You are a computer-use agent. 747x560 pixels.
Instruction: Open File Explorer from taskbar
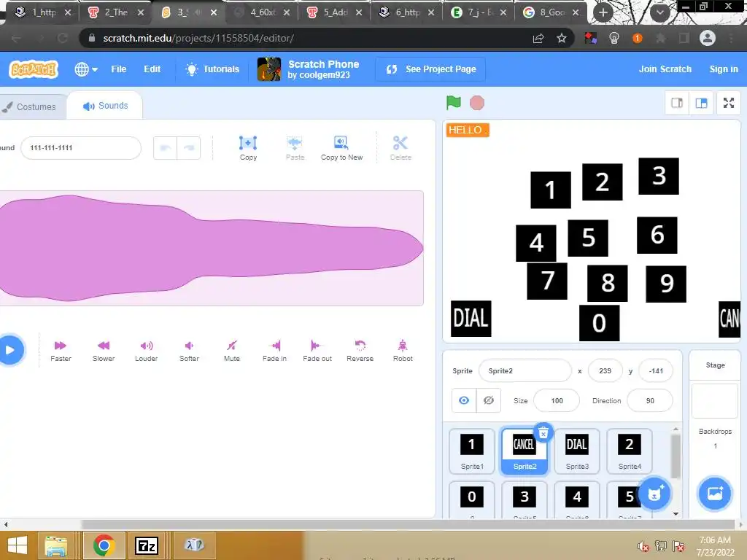(x=55, y=545)
